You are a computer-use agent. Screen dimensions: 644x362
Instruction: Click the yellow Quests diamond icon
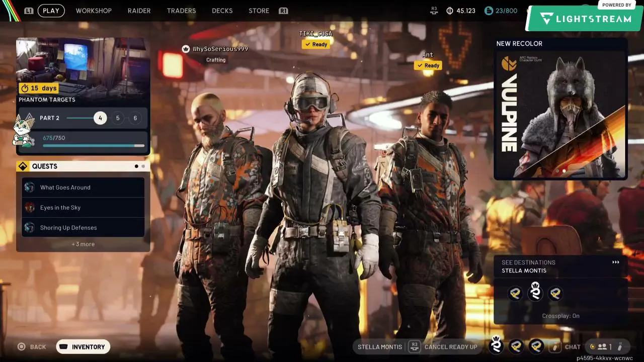[23, 166]
